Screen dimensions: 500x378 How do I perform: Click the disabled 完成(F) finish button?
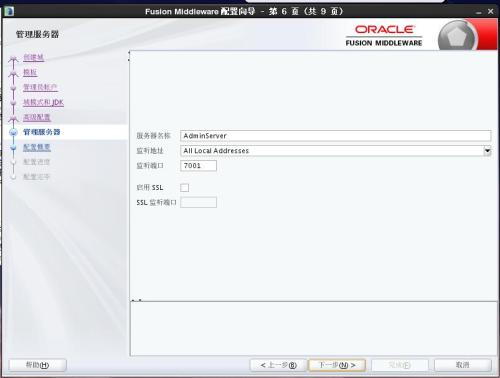coord(399,365)
